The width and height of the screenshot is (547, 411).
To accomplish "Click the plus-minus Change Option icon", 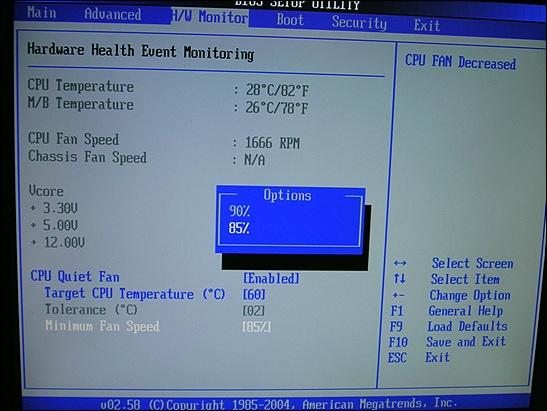I will point(398,295).
